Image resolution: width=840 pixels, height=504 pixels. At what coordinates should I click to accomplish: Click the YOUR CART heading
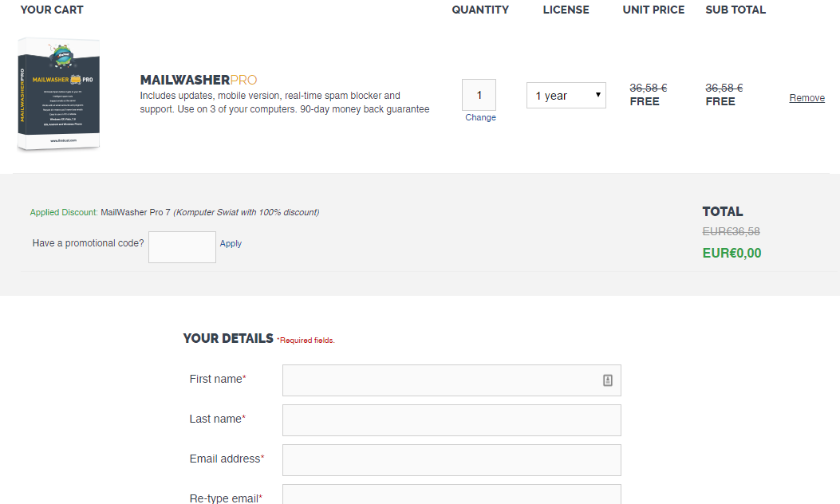click(x=52, y=10)
